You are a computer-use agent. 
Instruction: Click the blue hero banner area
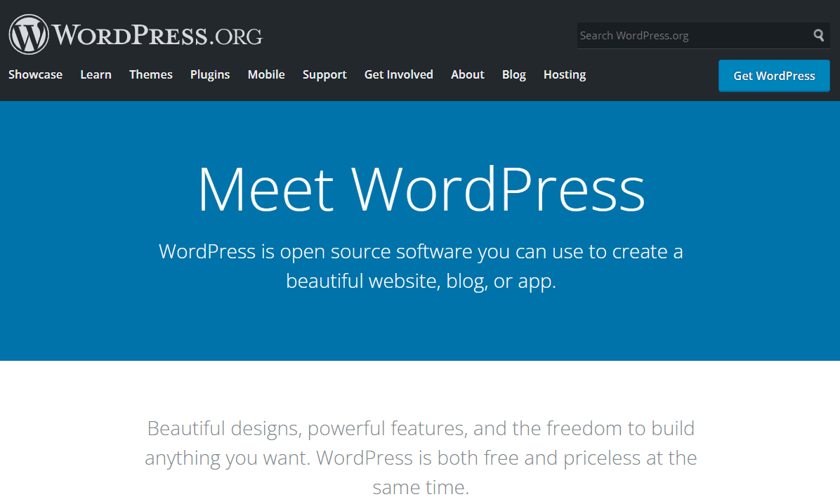tap(421, 330)
